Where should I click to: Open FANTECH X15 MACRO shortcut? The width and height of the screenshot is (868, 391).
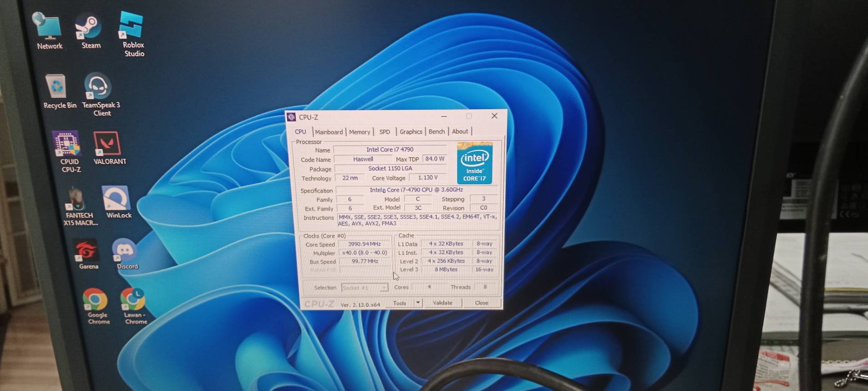(x=79, y=206)
